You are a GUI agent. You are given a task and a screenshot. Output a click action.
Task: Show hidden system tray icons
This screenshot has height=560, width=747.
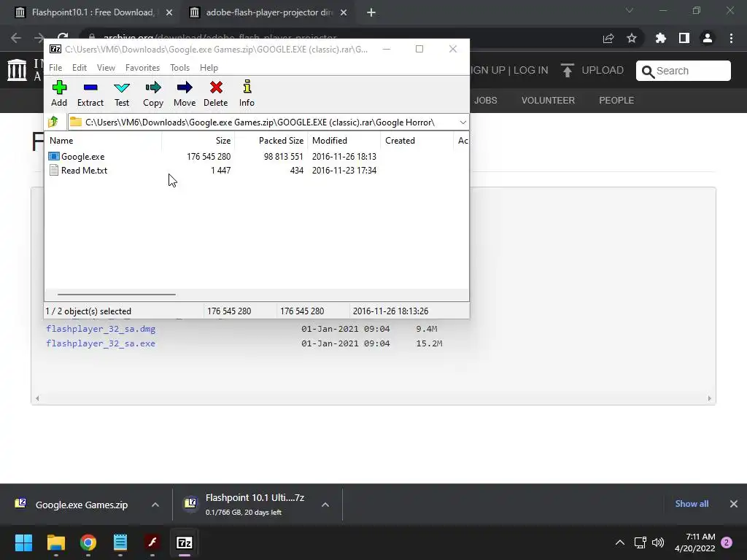coord(620,542)
